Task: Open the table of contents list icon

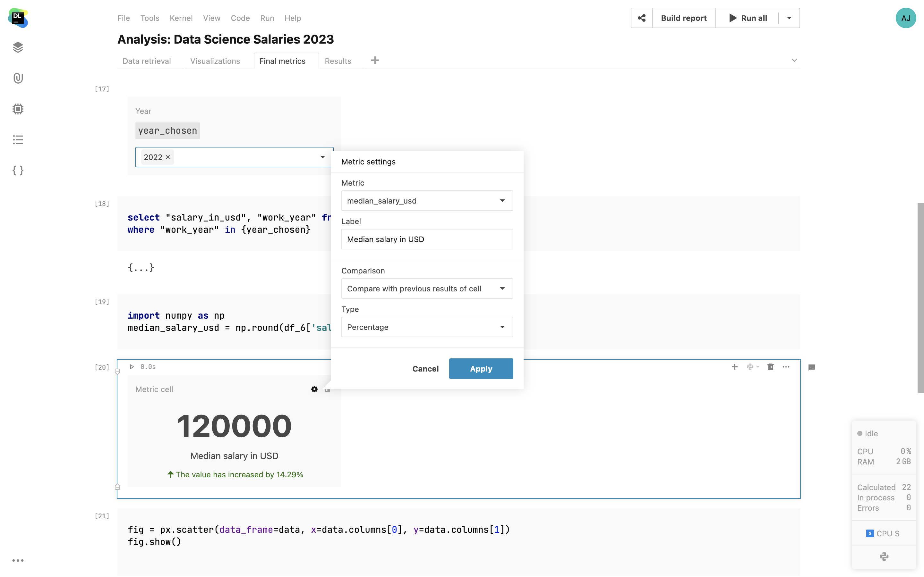Action: tap(18, 140)
